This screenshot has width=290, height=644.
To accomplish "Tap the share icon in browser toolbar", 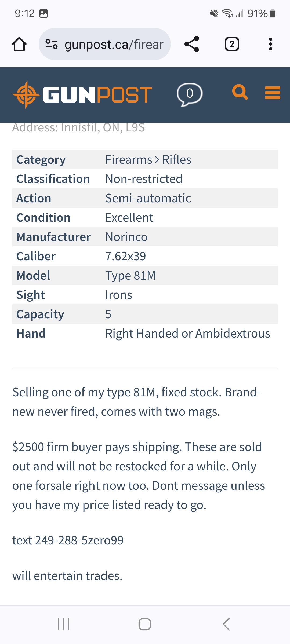I will [192, 44].
